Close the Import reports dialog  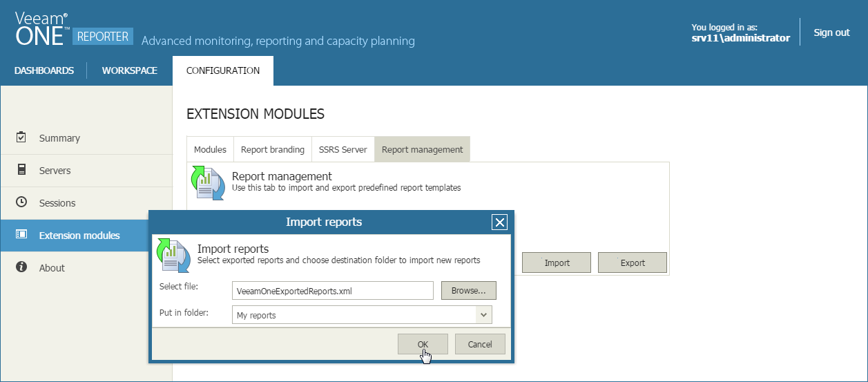pyautogui.click(x=500, y=222)
